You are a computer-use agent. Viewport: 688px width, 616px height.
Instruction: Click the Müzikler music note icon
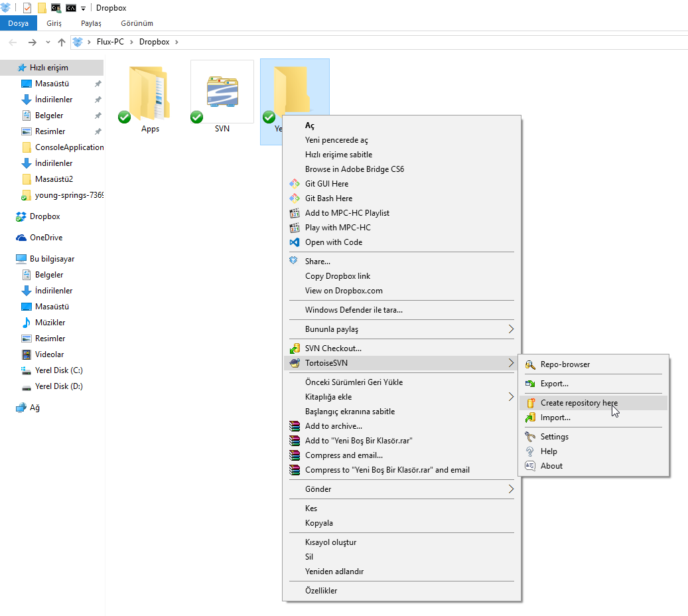[x=27, y=322]
